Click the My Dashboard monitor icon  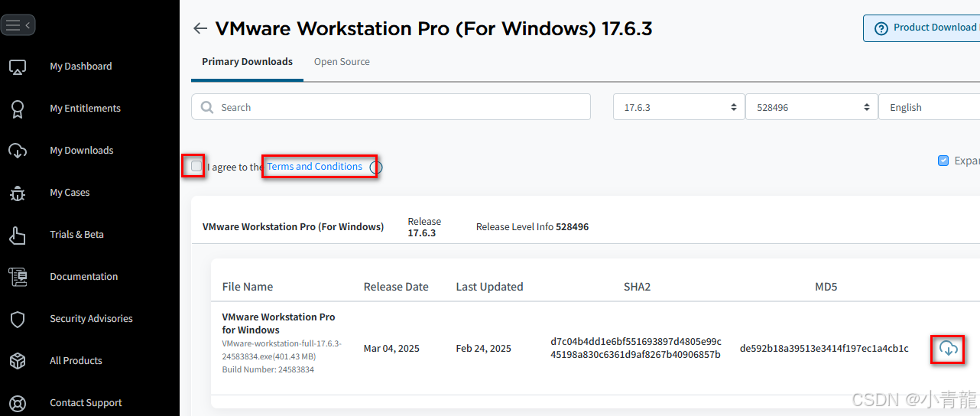pos(18,67)
